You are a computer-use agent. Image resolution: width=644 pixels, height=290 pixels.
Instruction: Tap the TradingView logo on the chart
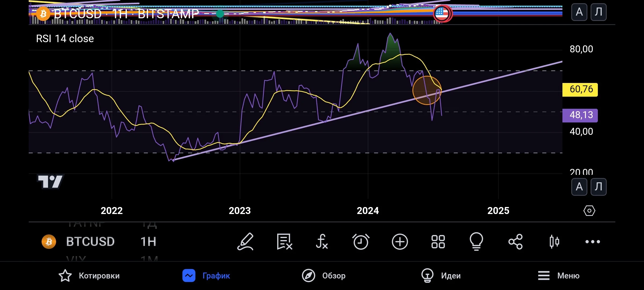[x=50, y=182]
